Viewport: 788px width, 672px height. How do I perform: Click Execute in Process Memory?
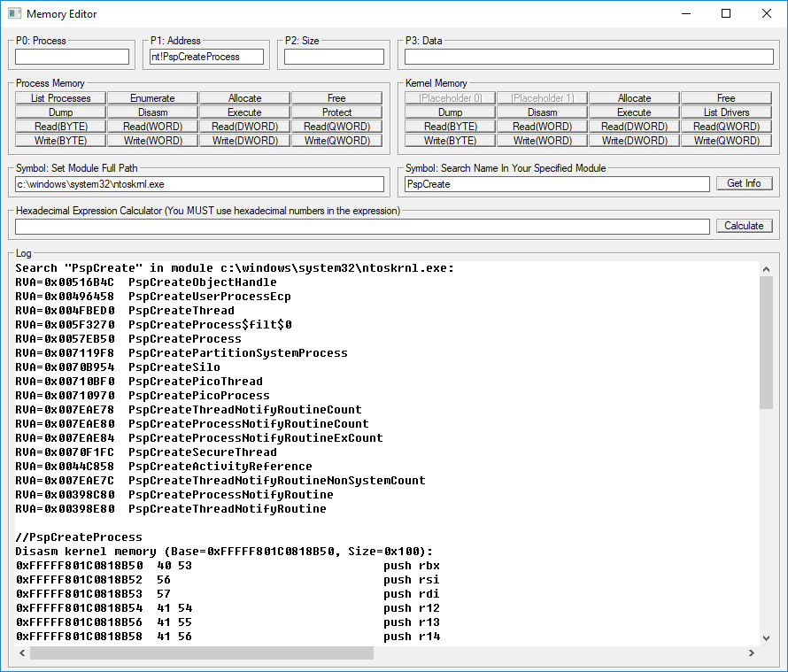click(x=244, y=112)
